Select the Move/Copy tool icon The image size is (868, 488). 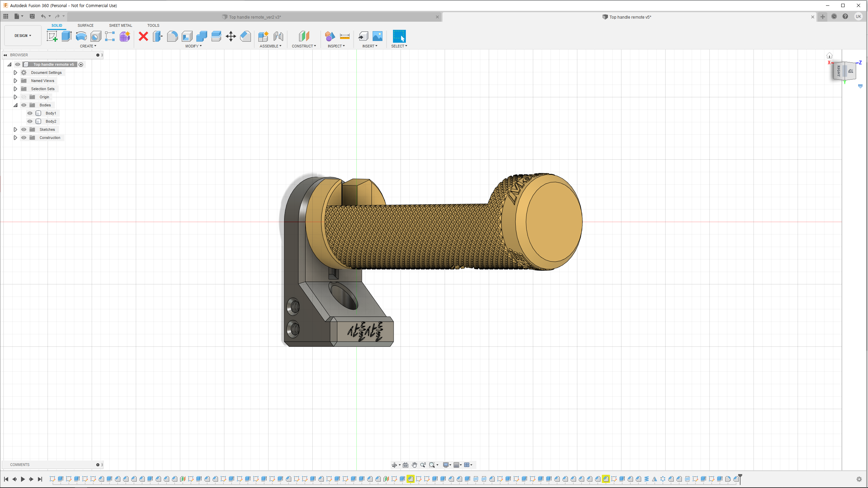231,36
